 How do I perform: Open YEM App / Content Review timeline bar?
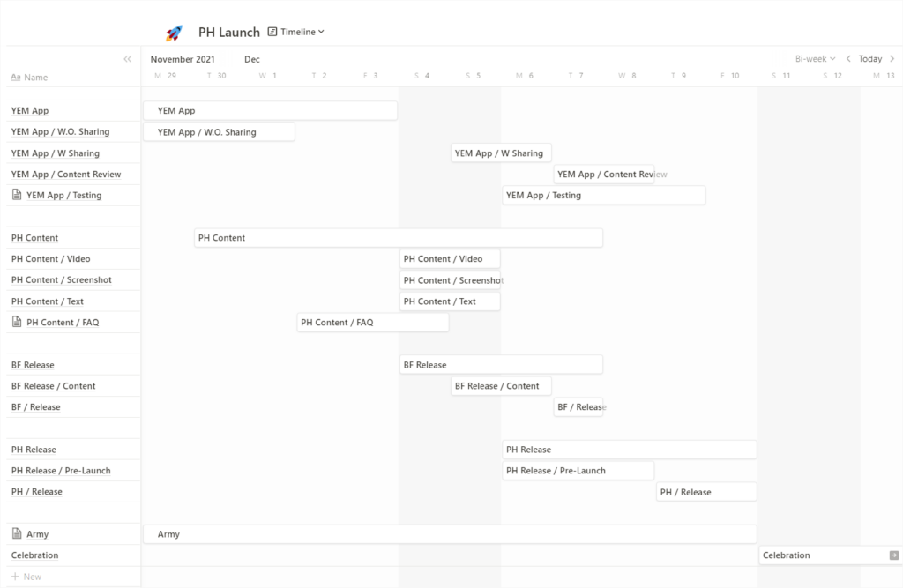point(603,174)
